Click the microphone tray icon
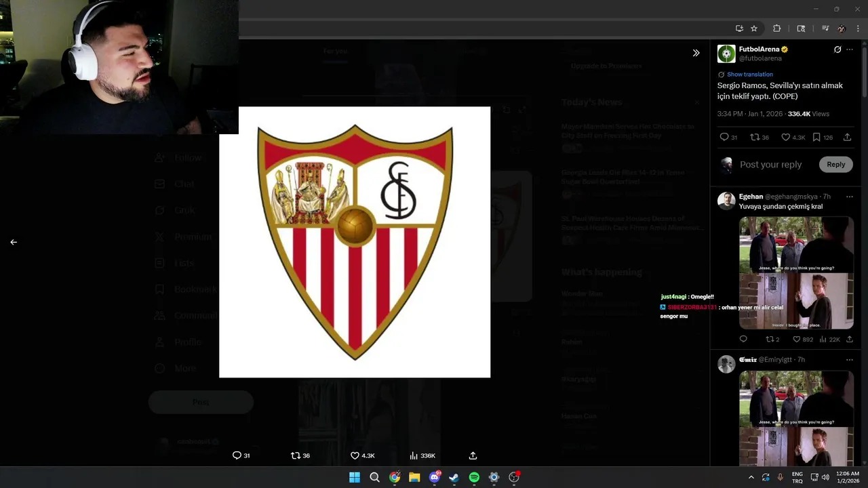Screen dimensions: 868x488 click(x=781, y=477)
